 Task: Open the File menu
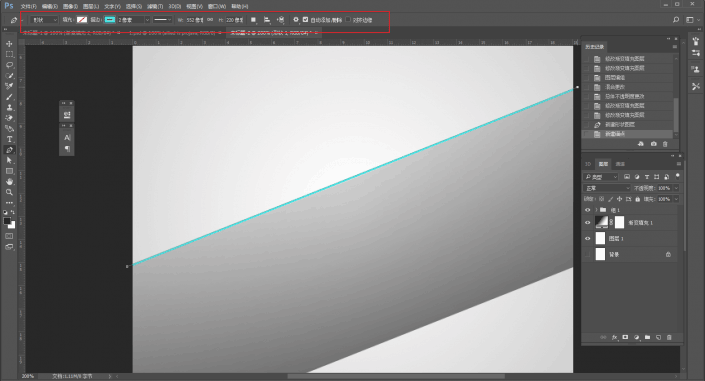(x=28, y=6)
